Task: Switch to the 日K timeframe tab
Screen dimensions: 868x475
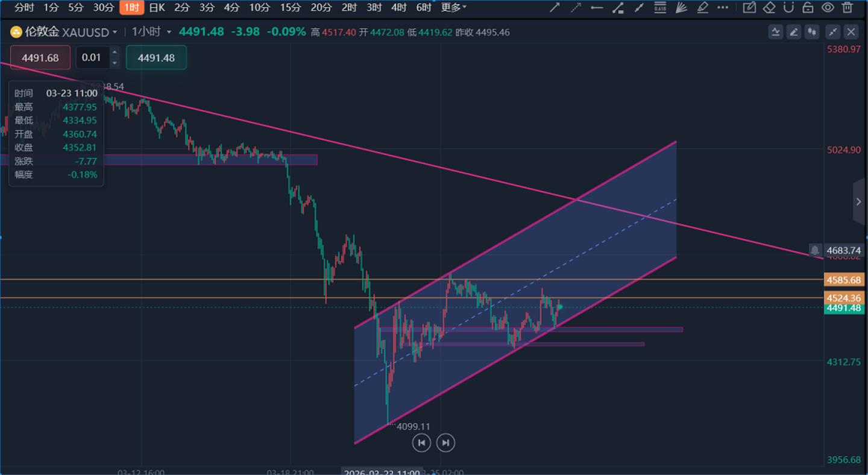Action: pos(157,8)
